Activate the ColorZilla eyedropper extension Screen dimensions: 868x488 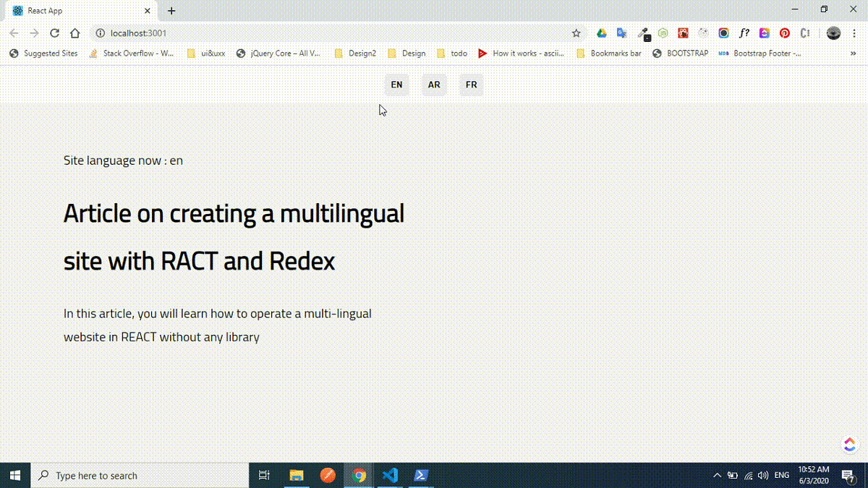[642, 33]
